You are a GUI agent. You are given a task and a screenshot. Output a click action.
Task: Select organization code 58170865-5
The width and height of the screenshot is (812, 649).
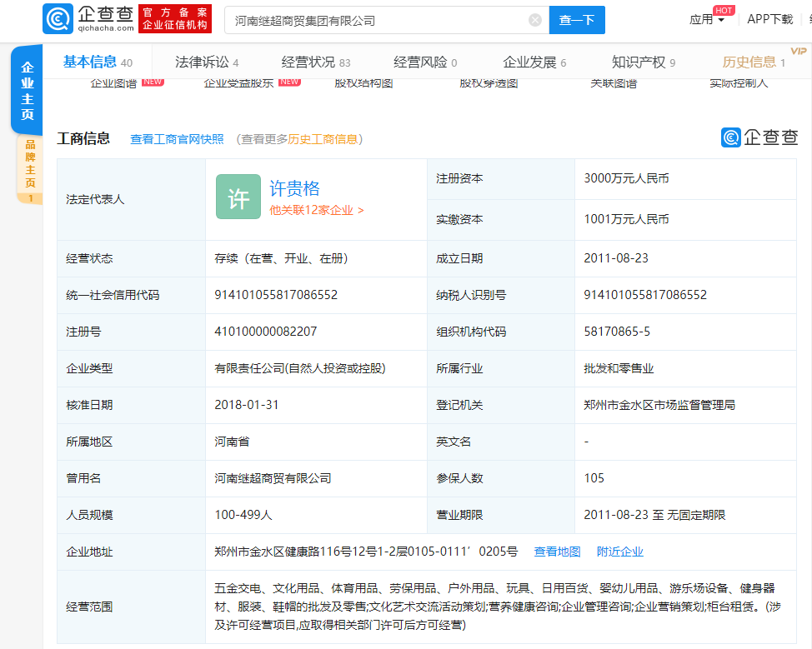[x=617, y=332]
